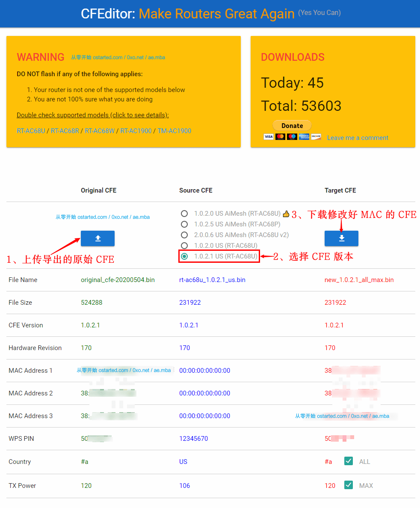Viewport: 420px width, 508px height.
Task: Click original file size 524288
Action: pos(92,303)
